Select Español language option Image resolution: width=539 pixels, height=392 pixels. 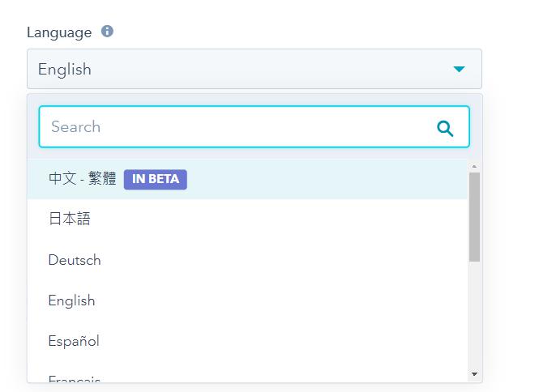247,341
